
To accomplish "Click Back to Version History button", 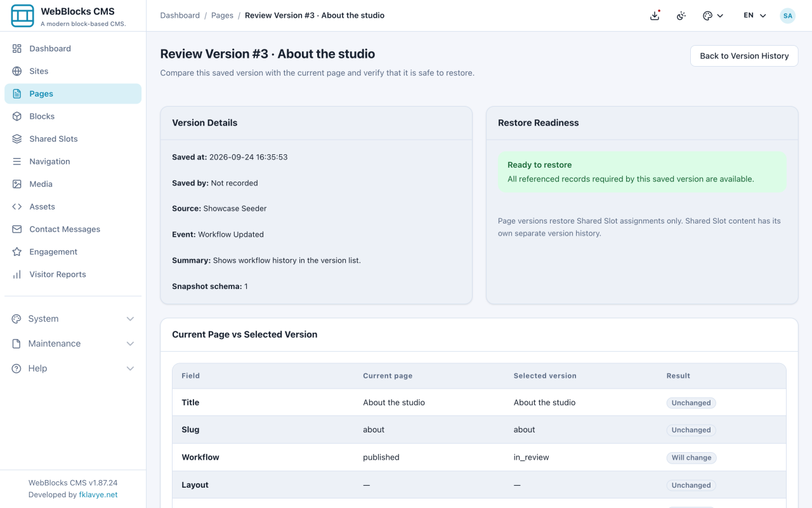I will tap(744, 56).
